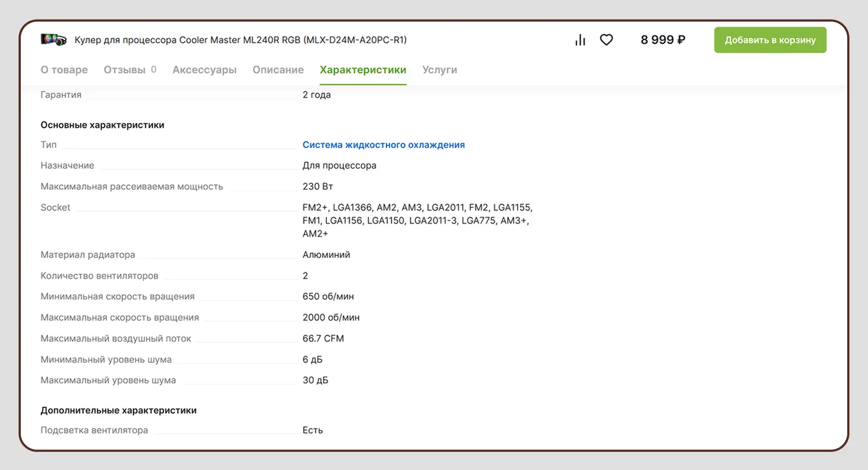
Task: Click the active 'Характеристики' tab
Action: pyautogui.click(x=363, y=70)
